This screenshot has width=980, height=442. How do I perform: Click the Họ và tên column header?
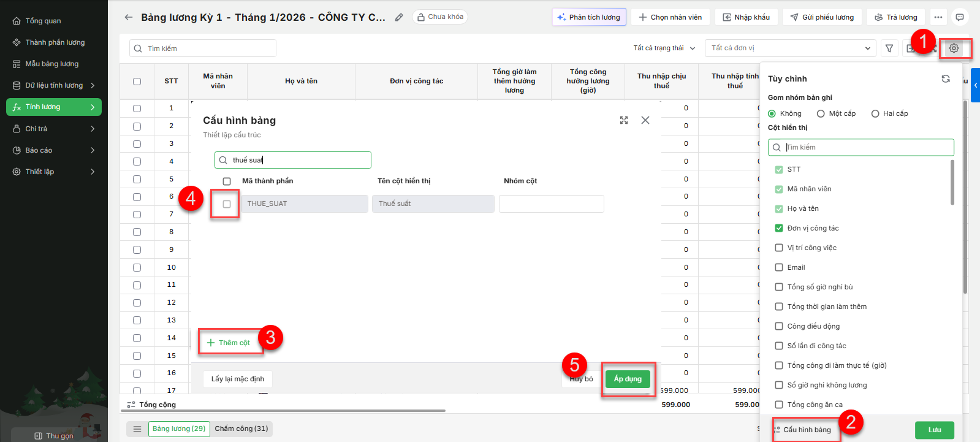click(x=301, y=81)
